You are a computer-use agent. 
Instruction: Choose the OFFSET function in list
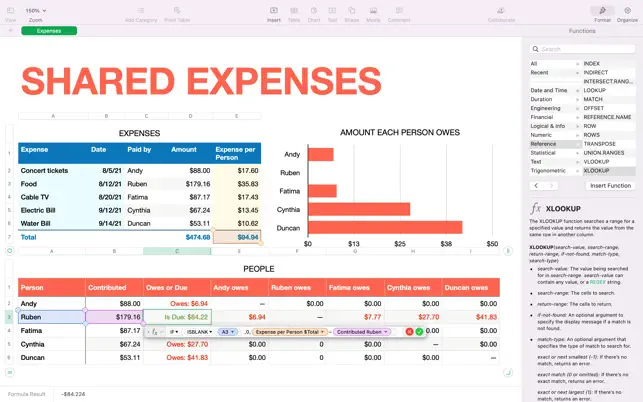coord(609,108)
